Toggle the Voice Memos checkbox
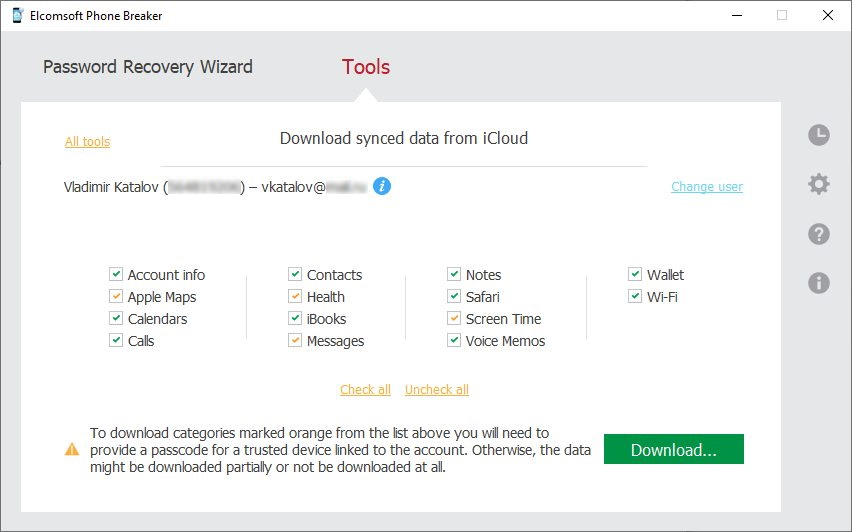Viewport: 852px width, 532px height. (x=454, y=341)
